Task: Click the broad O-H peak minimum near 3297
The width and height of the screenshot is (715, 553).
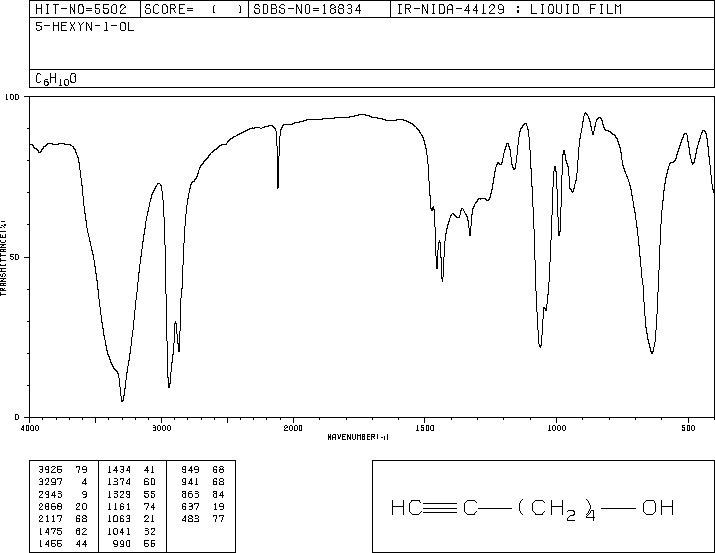Action: tap(122, 401)
